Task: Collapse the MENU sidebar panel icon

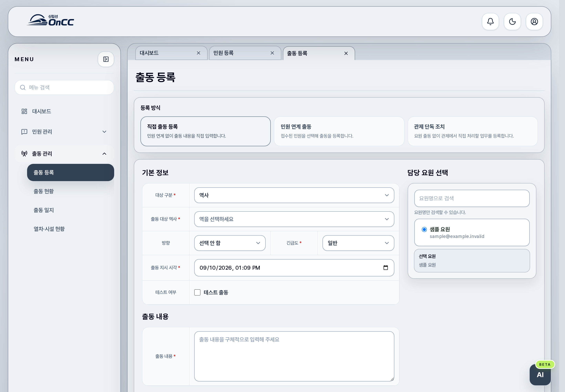Action: coord(106,59)
